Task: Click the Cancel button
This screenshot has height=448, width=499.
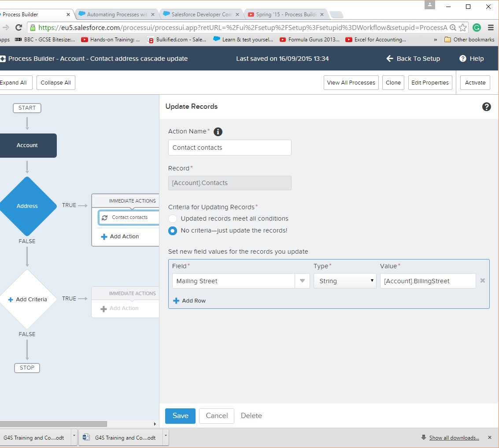Action: pos(217,416)
